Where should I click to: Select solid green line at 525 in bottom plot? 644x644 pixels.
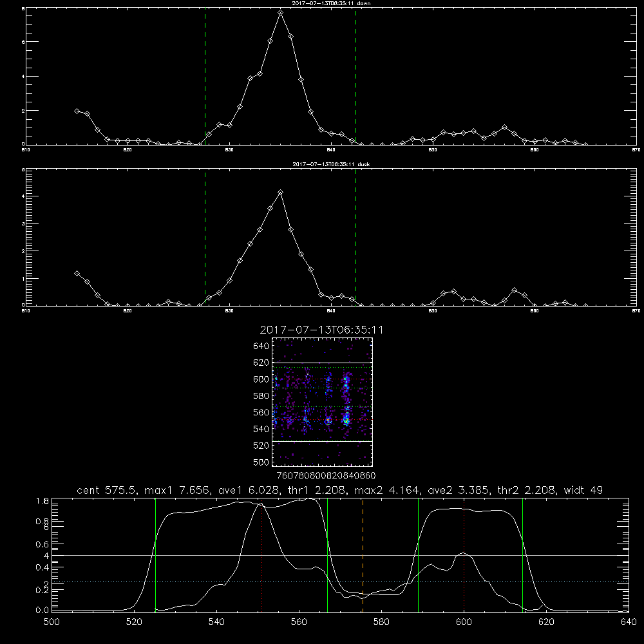(x=155, y=555)
